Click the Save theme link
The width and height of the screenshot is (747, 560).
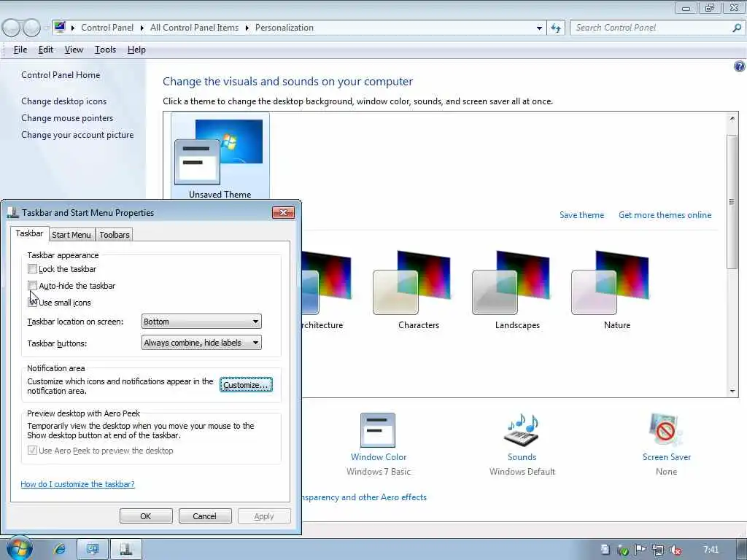tap(581, 215)
